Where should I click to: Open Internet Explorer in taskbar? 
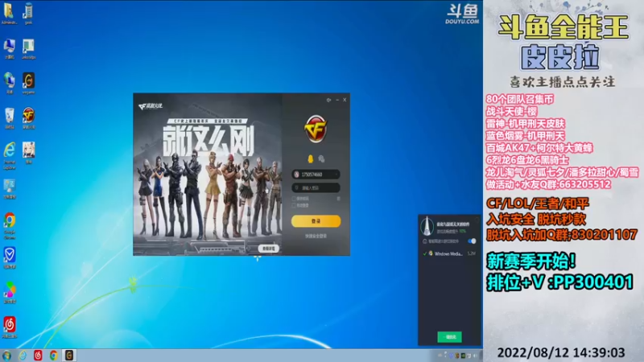point(23,356)
